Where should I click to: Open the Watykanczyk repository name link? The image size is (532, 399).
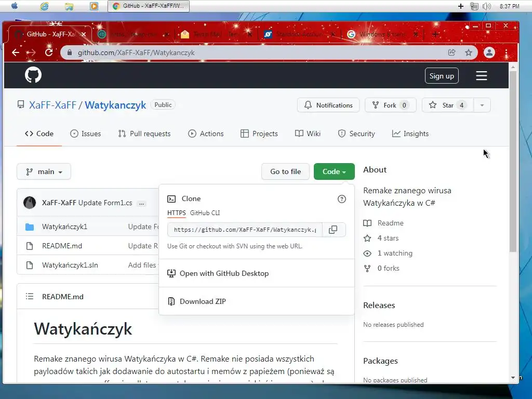[115, 105]
